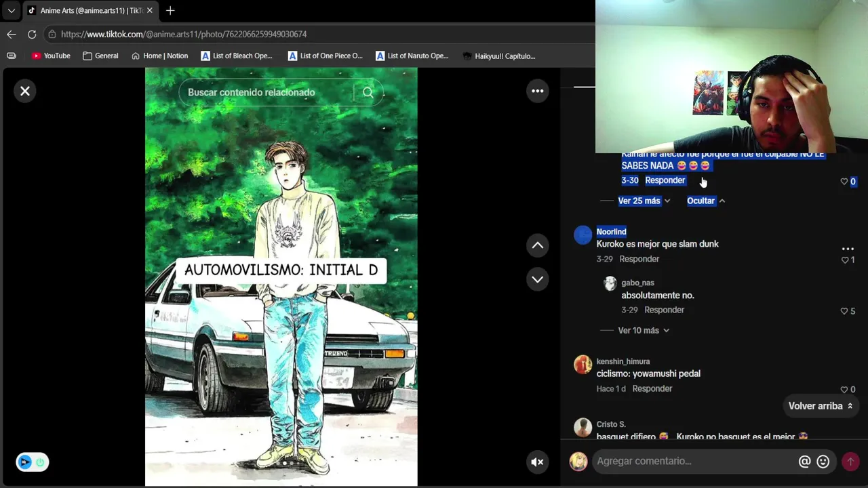
Task: Open kenshin_himura profile name
Action: [623, 361]
